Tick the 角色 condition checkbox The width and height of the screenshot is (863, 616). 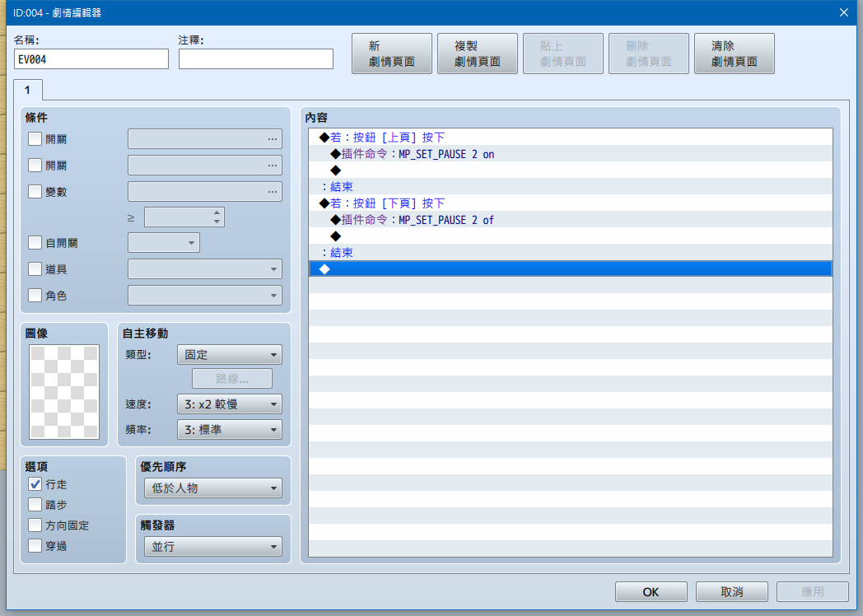click(x=35, y=296)
